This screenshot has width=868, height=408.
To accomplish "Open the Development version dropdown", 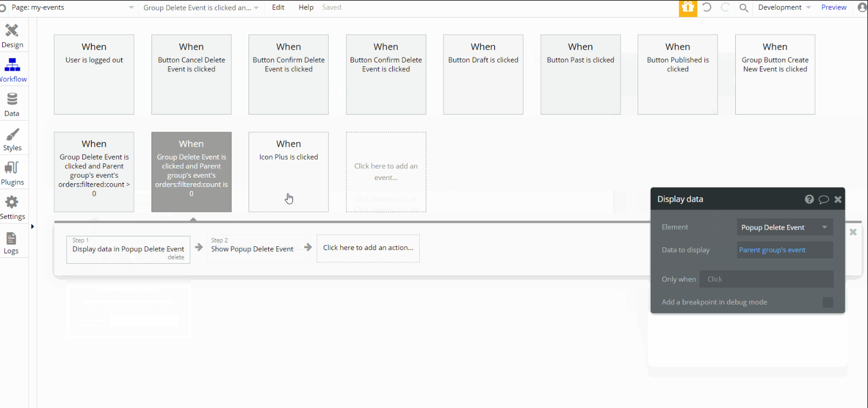I will coord(785,8).
